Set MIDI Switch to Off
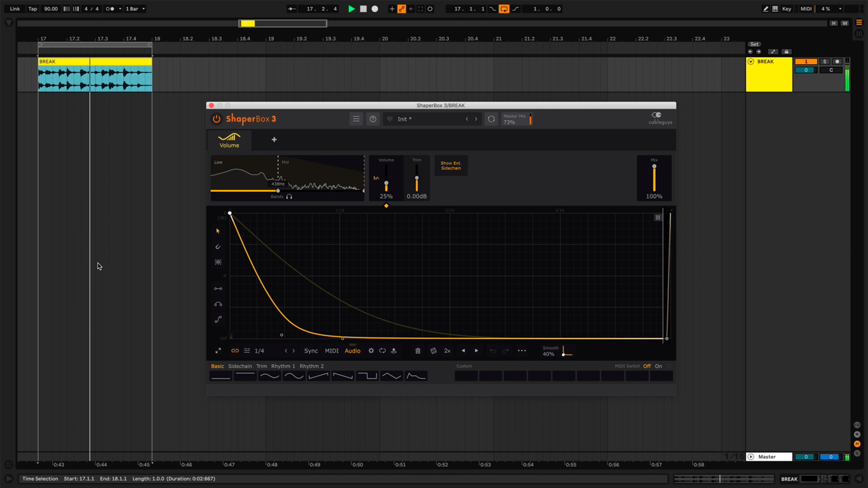 point(647,366)
